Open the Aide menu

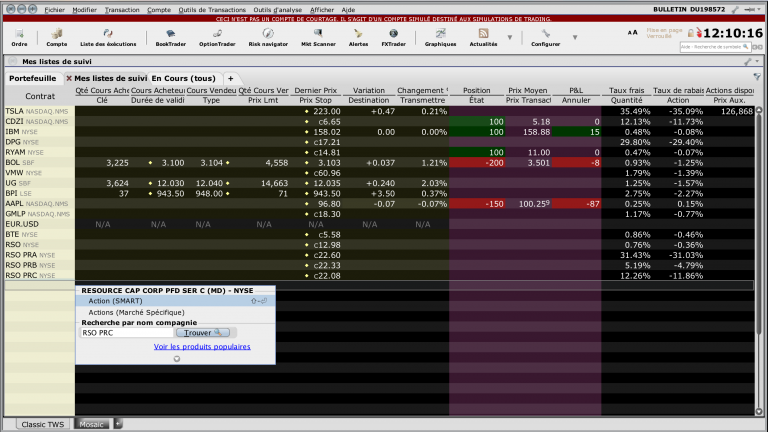coord(348,10)
